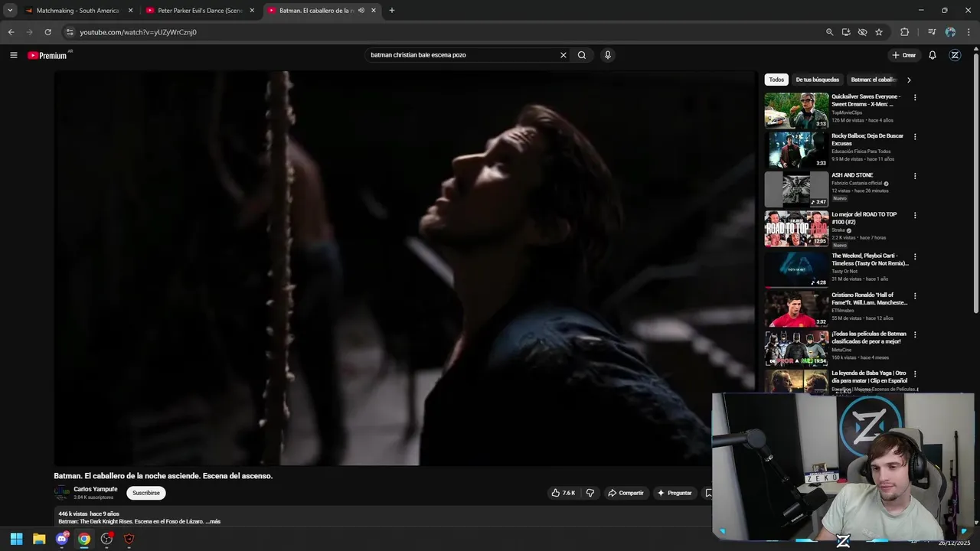980x551 pixels.
Task: Mute the Batman tab audio icon
Action: pyautogui.click(x=361, y=11)
